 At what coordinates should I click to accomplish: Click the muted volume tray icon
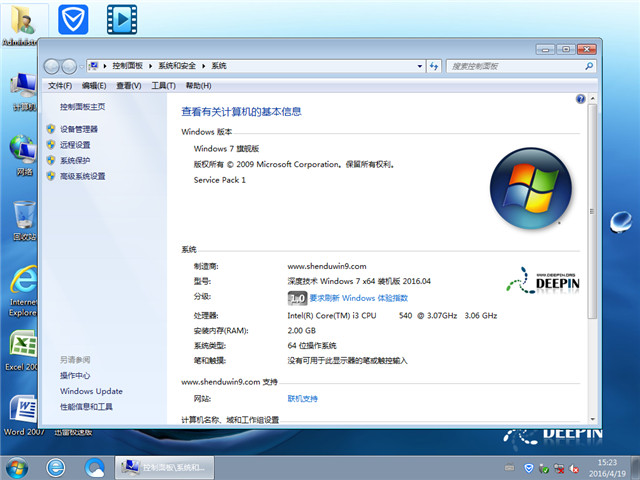[x=574, y=469]
